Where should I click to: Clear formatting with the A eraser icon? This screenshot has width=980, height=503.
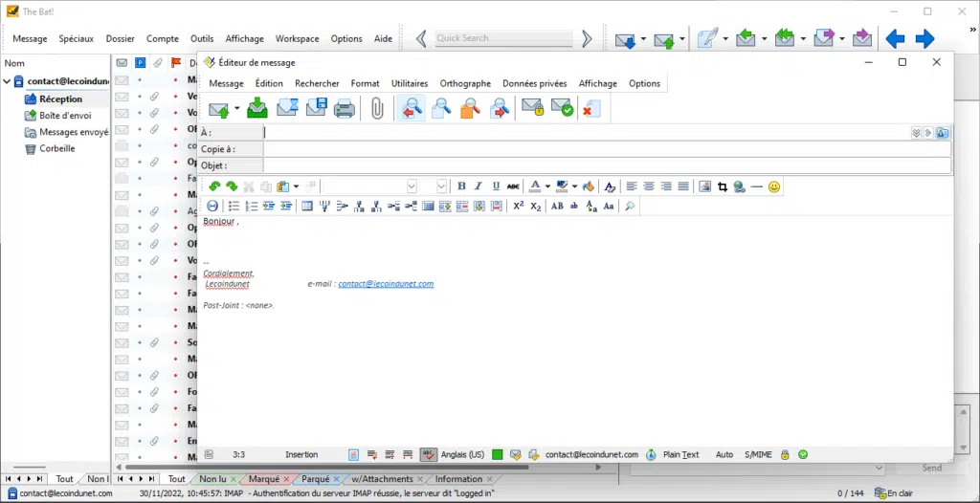point(610,186)
